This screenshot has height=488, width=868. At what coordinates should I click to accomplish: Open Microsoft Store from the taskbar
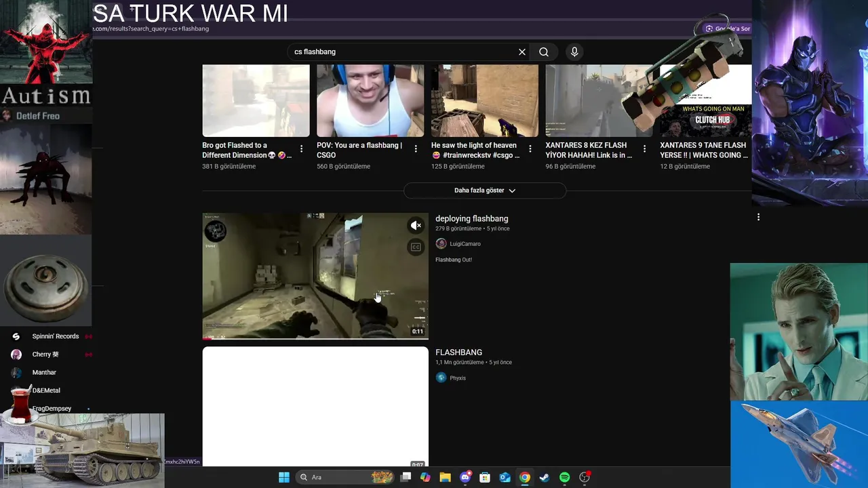(485, 477)
